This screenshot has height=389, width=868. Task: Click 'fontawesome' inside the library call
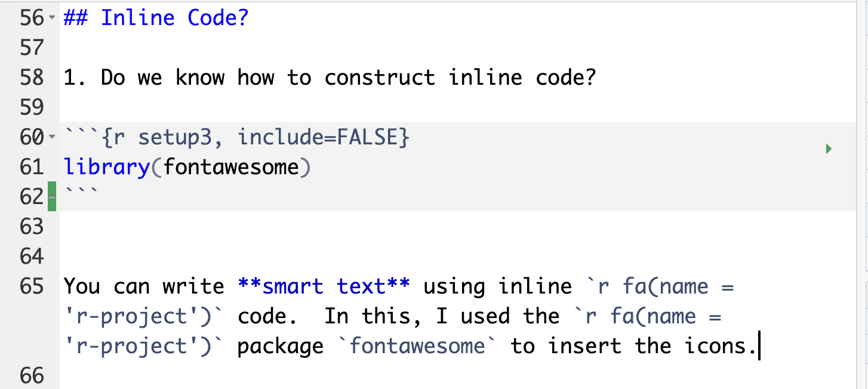[230, 167]
